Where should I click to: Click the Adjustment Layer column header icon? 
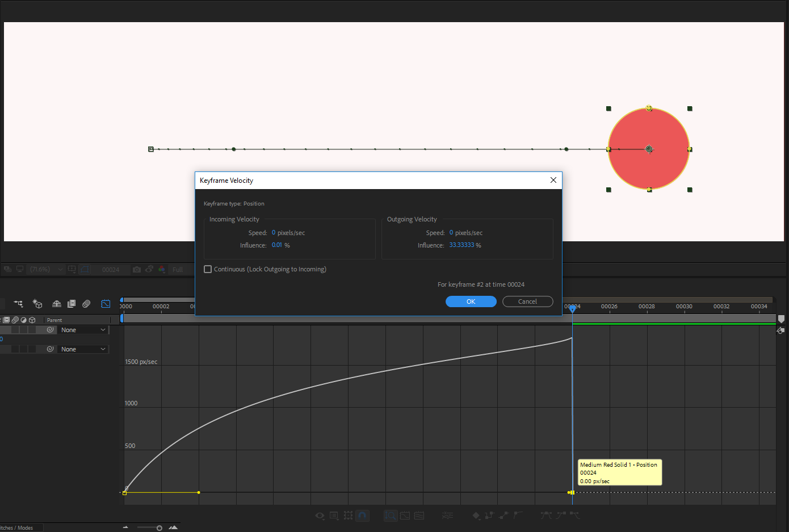(x=24, y=320)
